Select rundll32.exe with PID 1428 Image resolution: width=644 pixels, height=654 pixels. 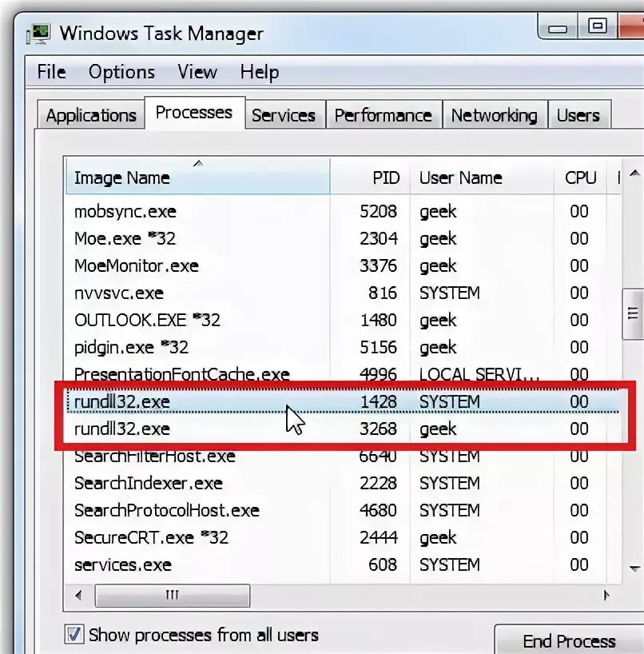coord(342,401)
